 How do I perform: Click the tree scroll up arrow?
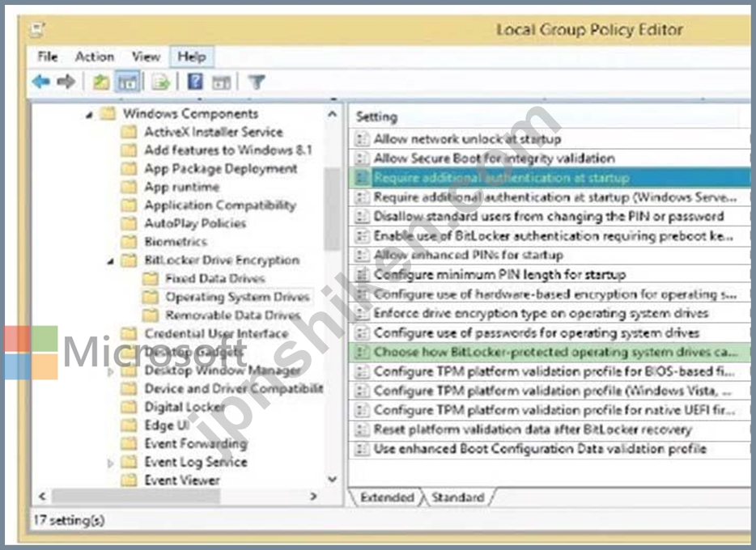[332, 114]
